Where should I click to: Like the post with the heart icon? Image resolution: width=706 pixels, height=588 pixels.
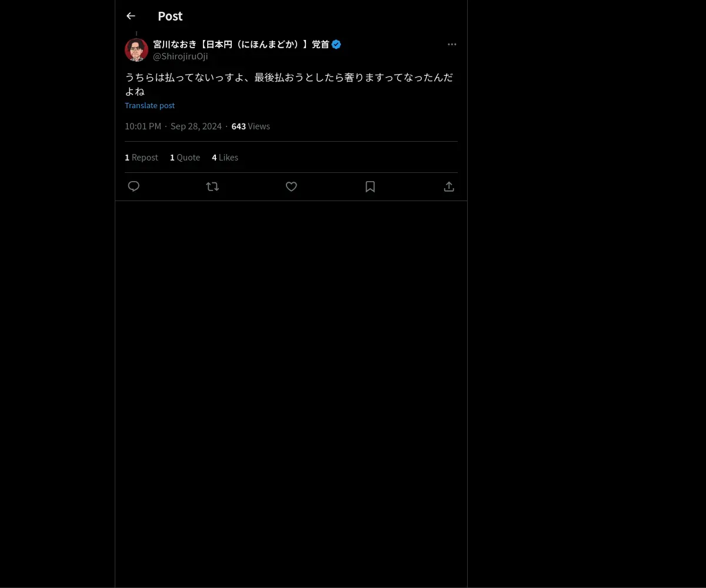291,186
